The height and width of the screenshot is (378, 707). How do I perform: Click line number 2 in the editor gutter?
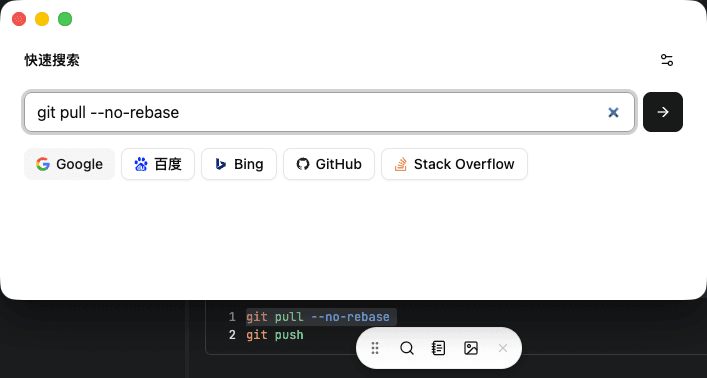(232, 335)
